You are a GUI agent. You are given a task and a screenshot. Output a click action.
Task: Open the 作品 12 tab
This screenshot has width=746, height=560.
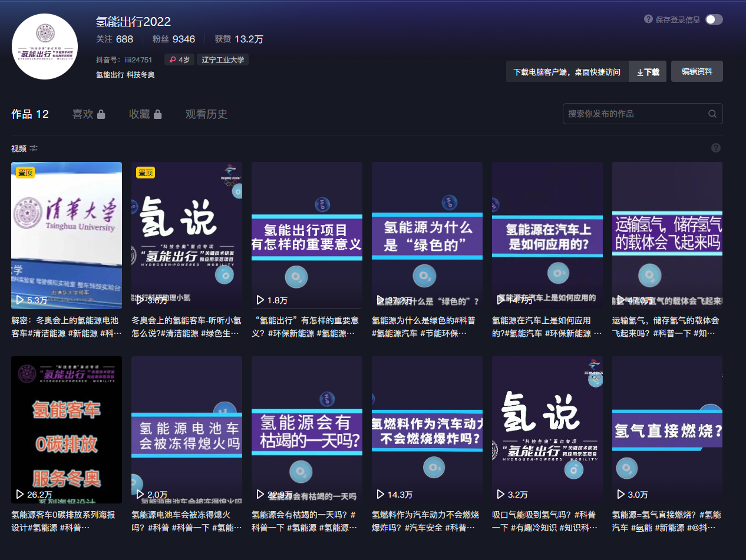(30, 114)
